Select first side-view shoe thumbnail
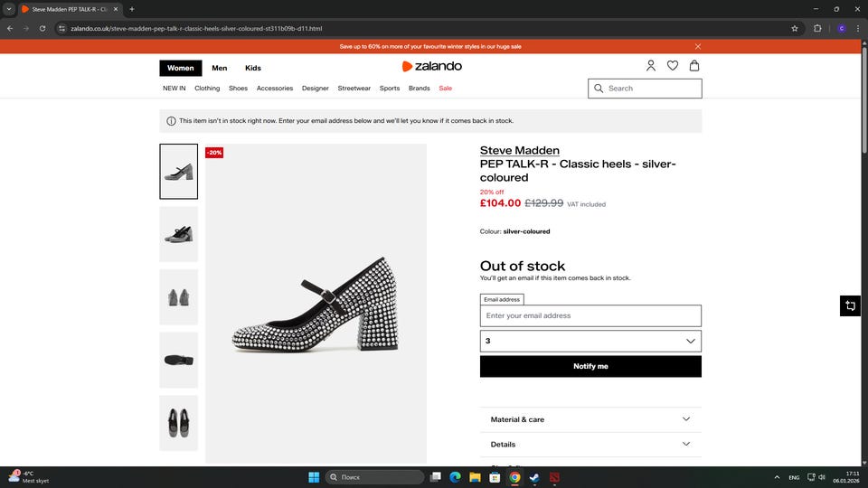 coord(179,172)
